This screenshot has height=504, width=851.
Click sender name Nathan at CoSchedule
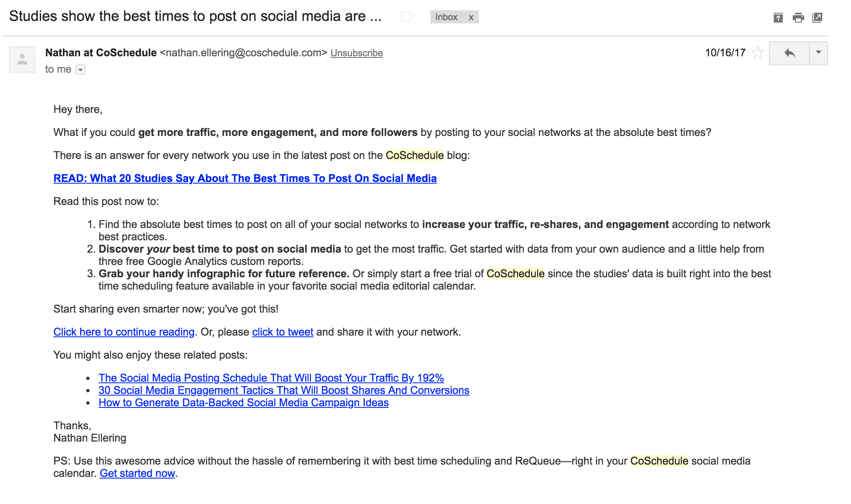[101, 53]
